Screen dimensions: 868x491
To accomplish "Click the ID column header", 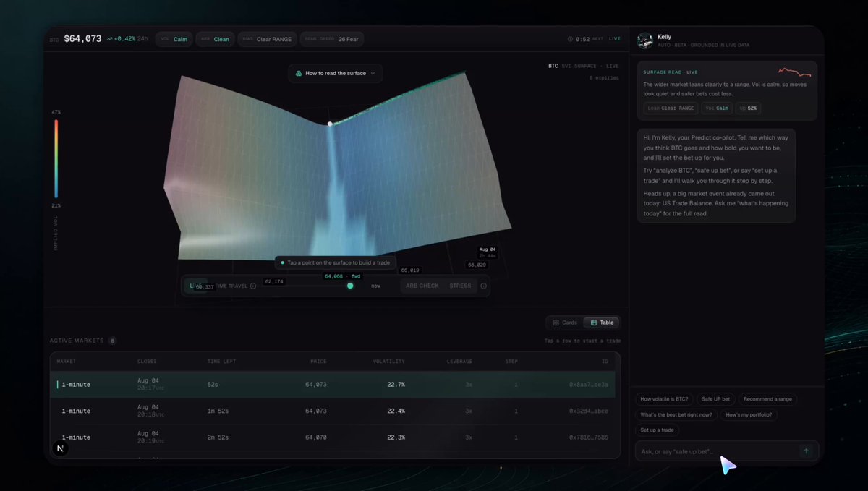I will coord(605,361).
